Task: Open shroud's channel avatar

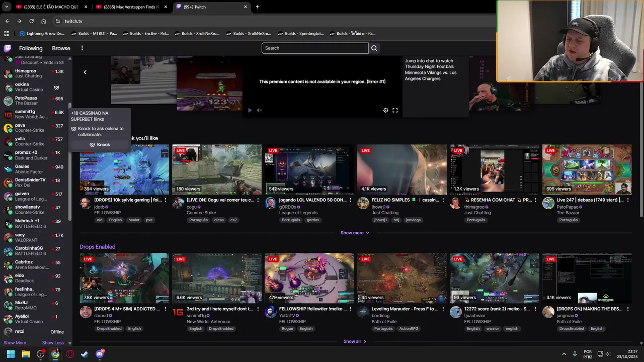Action: click(86, 312)
